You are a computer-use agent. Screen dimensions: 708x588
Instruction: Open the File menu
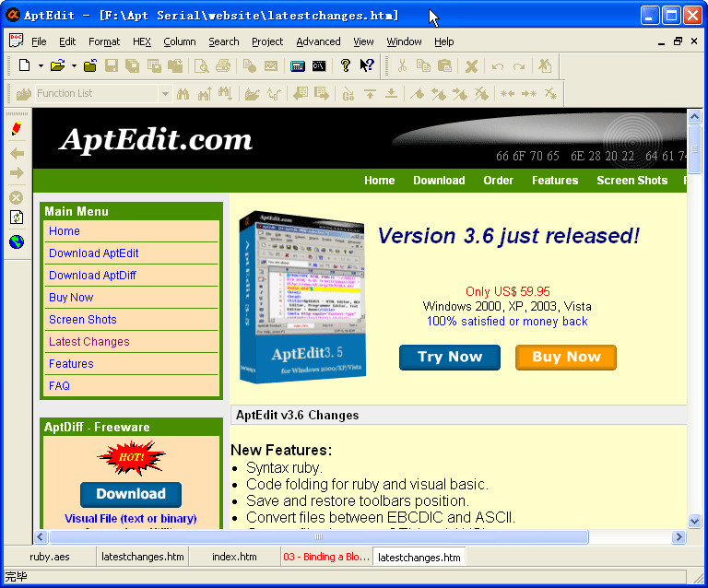[x=39, y=41]
